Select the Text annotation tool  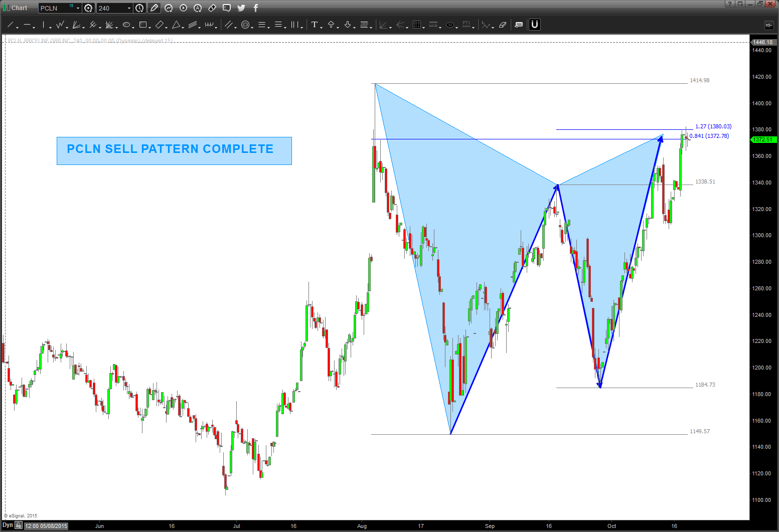pyautogui.click(x=316, y=24)
